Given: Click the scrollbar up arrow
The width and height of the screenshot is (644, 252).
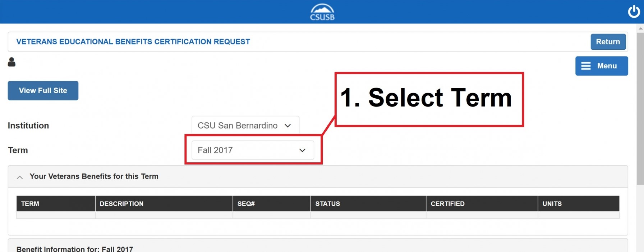Looking at the screenshot, I should click(640, 28).
